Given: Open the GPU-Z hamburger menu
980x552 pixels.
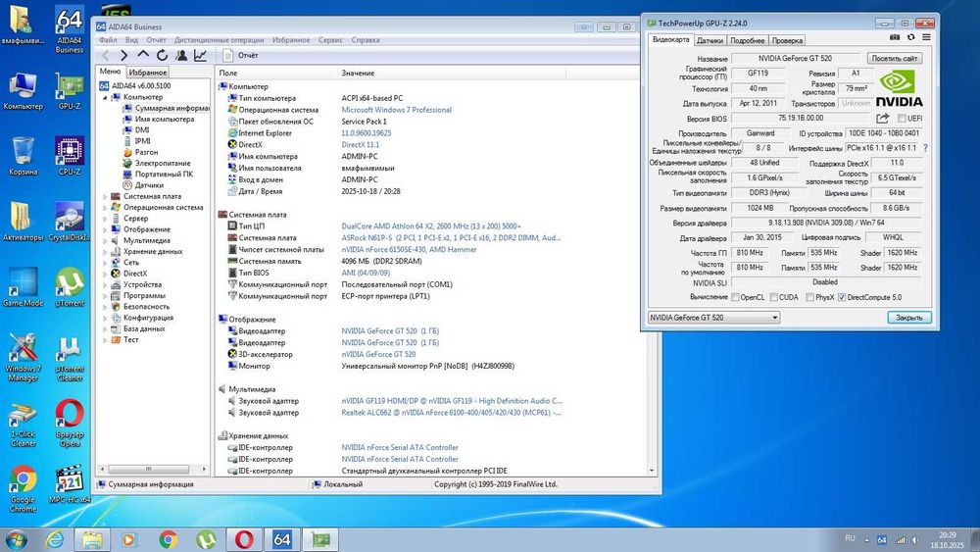Looking at the screenshot, I should [926, 37].
